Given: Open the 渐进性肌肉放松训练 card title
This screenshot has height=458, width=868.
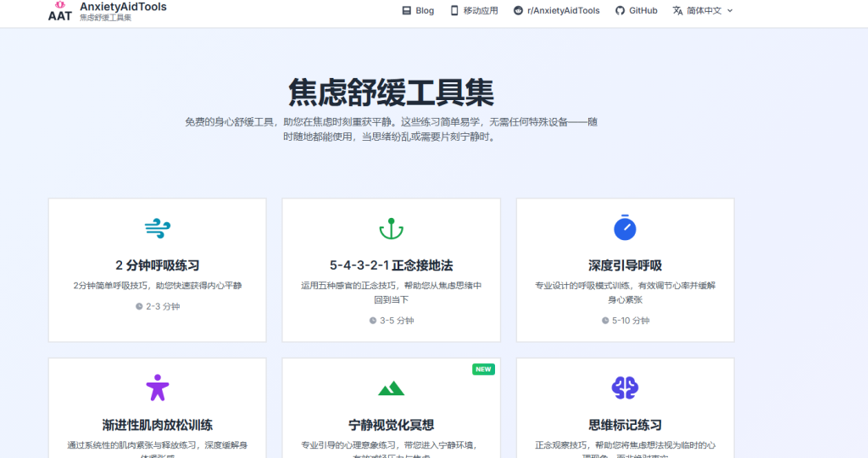Looking at the screenshot, I should tap(158, 425).
